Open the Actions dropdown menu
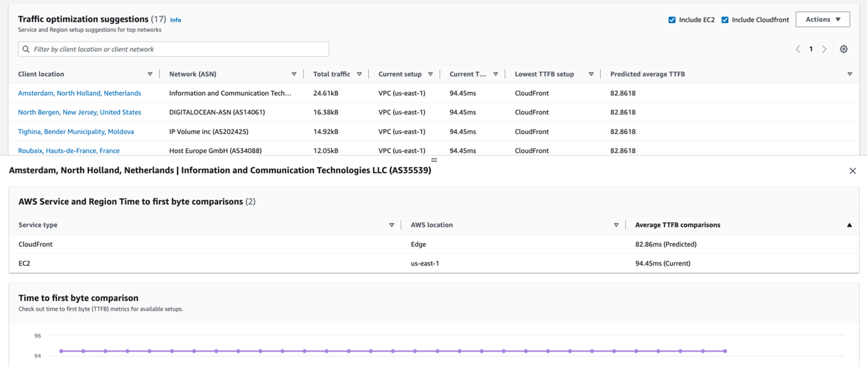Image resolution: width=868 pixels, height=367 pixels. tap(822, 19)
